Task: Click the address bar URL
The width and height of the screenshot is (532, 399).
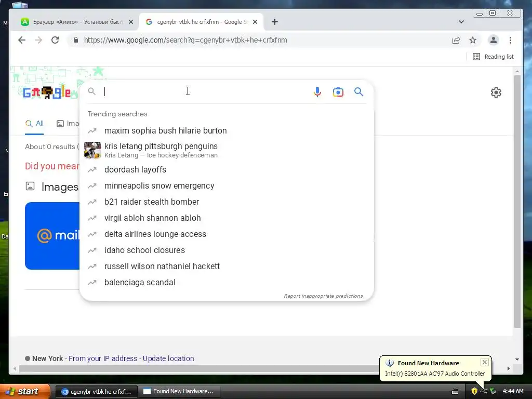Action: point(185,40)
